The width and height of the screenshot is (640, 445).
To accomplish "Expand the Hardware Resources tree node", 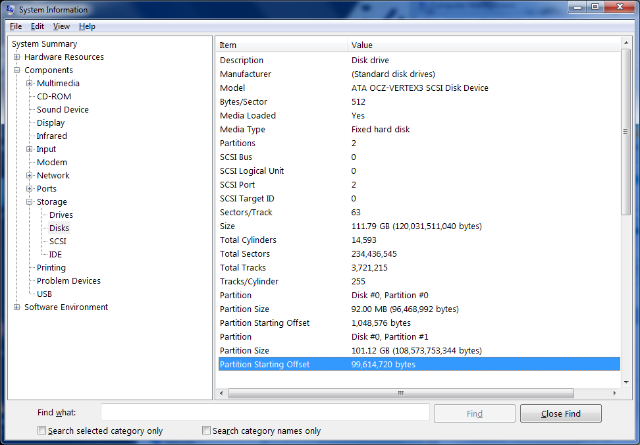I will point(17,57).
